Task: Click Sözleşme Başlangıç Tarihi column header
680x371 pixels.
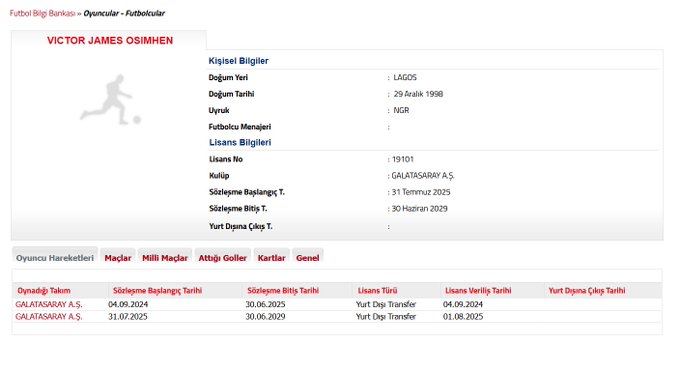Action: click(157, 291)
